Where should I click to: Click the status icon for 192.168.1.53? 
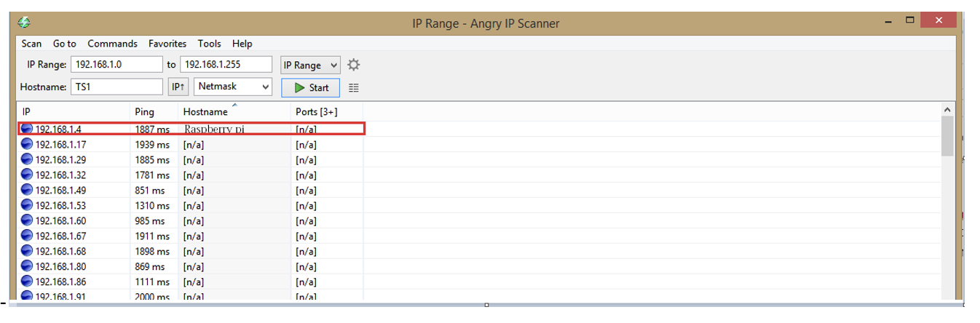pos(27,205)
